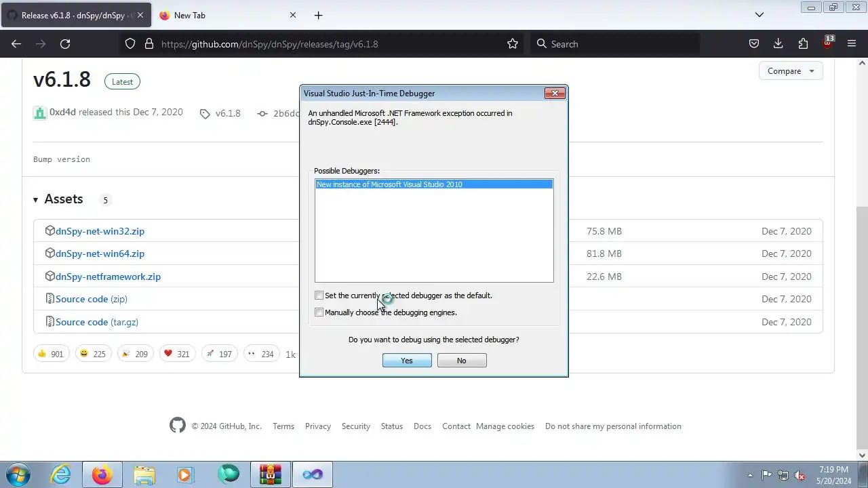Click the tracking protection shield icon
This screenshot has height=488, width=868.
tap(130, 43)
